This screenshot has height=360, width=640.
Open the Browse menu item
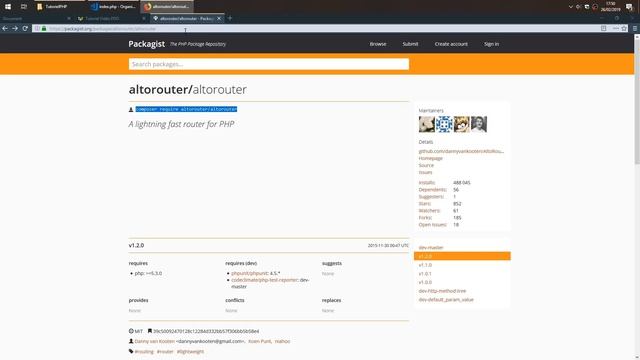378,44
